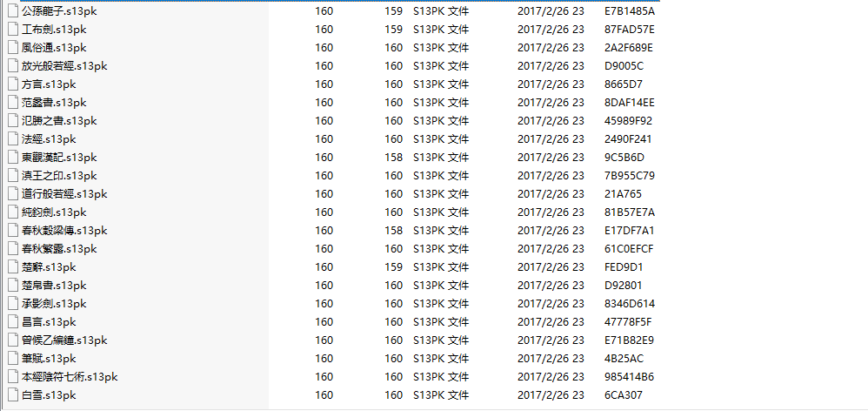868x411 pixels.
Task: Click the file icon beside 公孫龍子.s13pk
Action: (x=12, y=11)
